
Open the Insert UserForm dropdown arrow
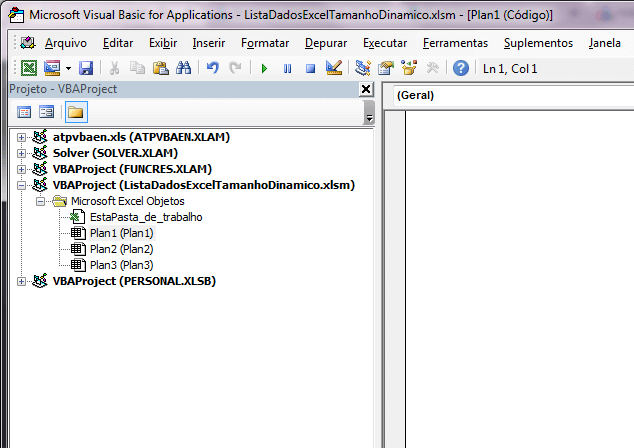68,68
